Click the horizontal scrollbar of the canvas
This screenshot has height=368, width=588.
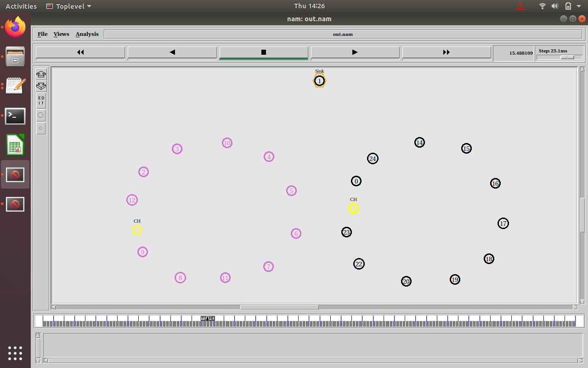279,307
